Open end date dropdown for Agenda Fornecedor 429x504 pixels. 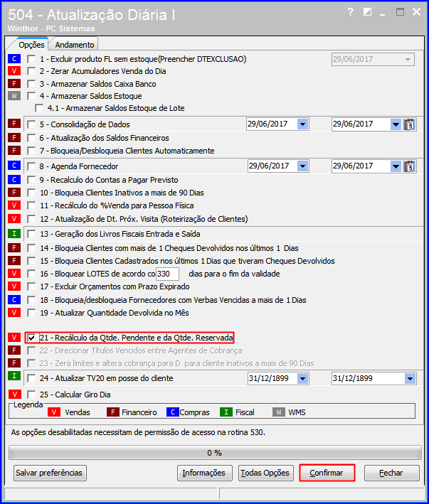click(396, 166)
